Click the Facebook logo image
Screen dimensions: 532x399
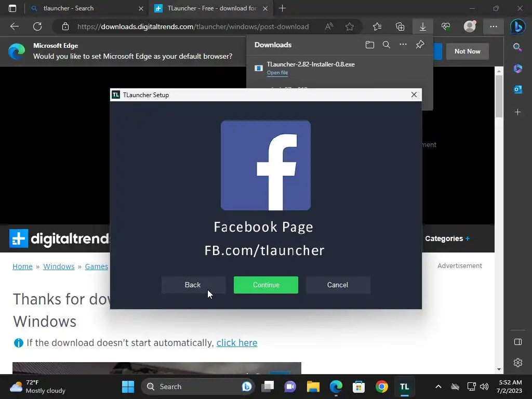point(265,166)
